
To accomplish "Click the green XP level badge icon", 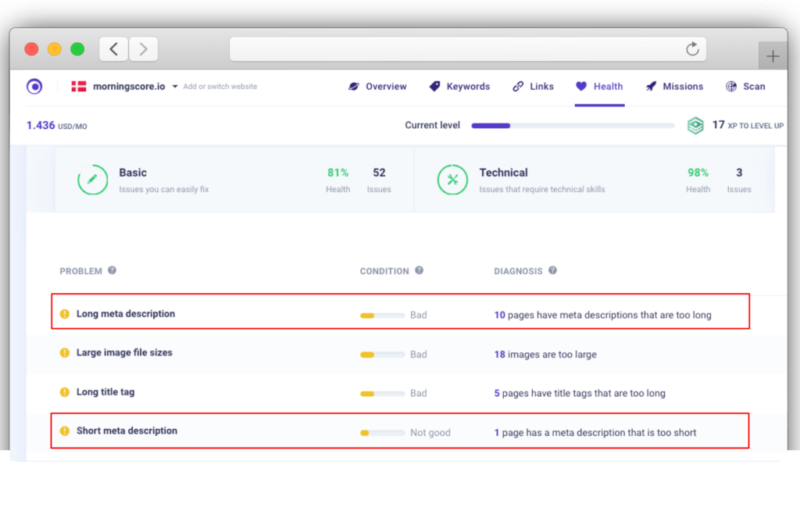I will [x=695, y=125].
